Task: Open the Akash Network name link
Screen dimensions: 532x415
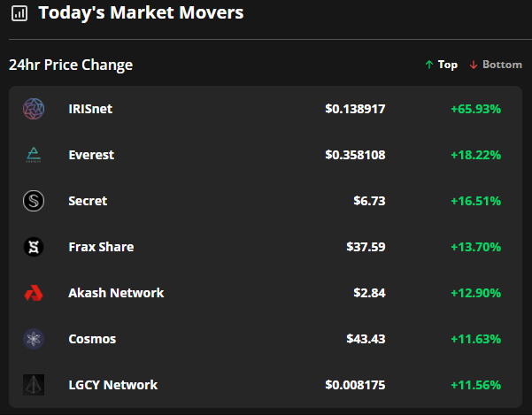Action: tap(116, 293)
